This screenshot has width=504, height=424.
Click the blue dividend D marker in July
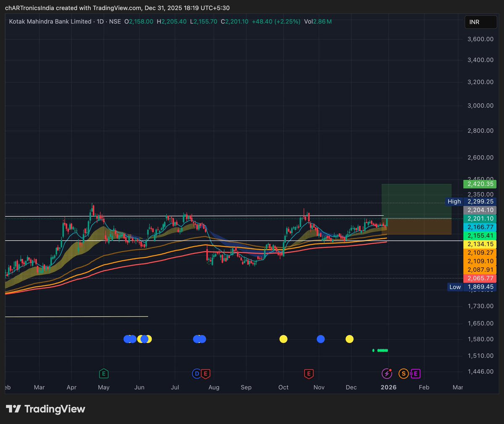pos(197,373)
